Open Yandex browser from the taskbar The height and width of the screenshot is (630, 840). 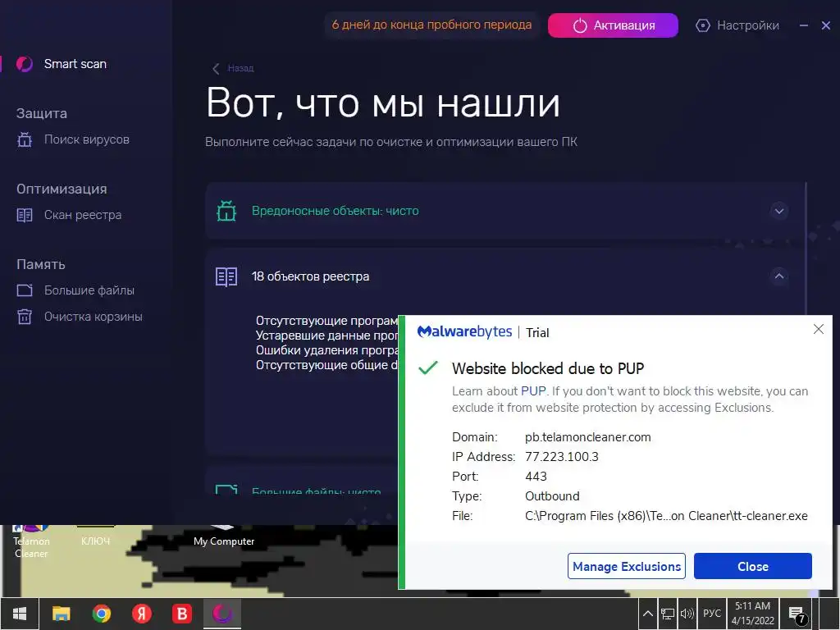(x=142, y=614)
